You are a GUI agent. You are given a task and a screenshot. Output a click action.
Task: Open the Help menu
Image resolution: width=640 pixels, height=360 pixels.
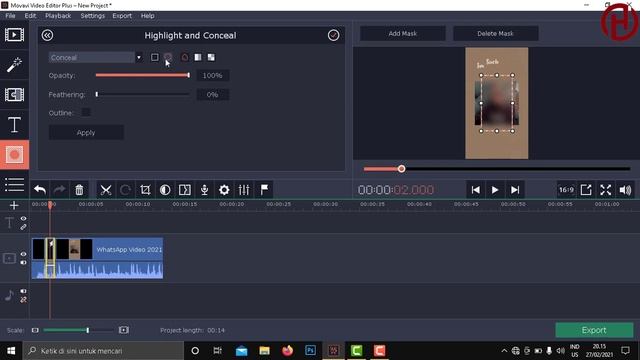[x=147, y=16]
